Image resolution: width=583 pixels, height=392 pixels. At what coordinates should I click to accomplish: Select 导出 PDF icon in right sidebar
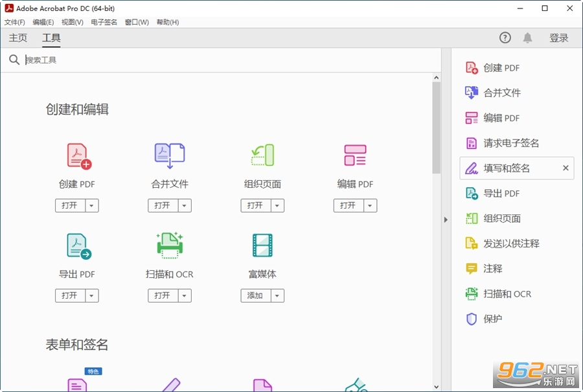click(472, 193)
